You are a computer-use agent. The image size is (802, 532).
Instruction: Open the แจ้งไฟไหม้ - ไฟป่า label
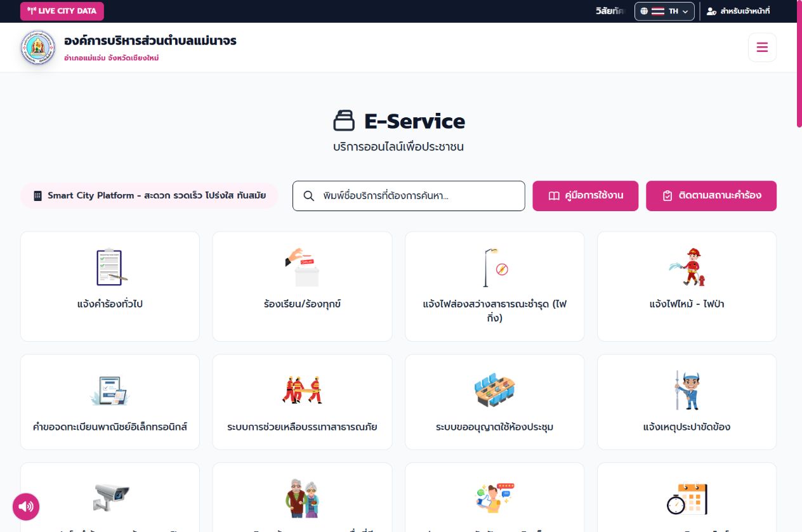pos(687,304)
